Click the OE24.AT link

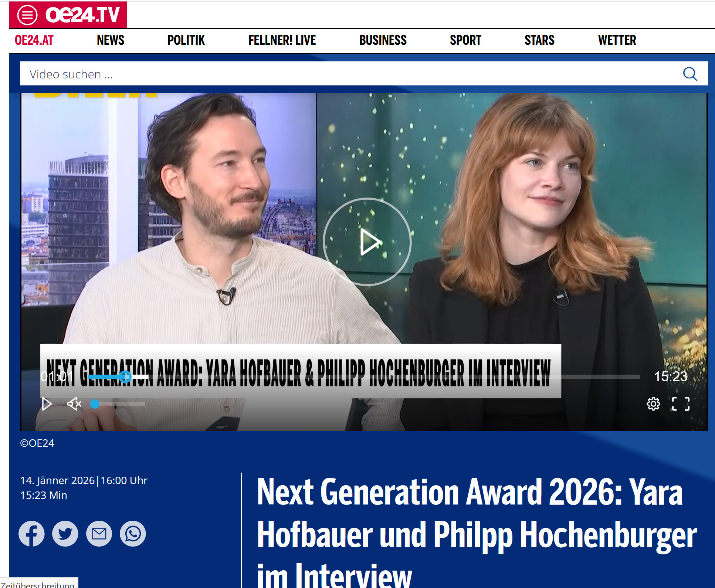tap(34, 40)
